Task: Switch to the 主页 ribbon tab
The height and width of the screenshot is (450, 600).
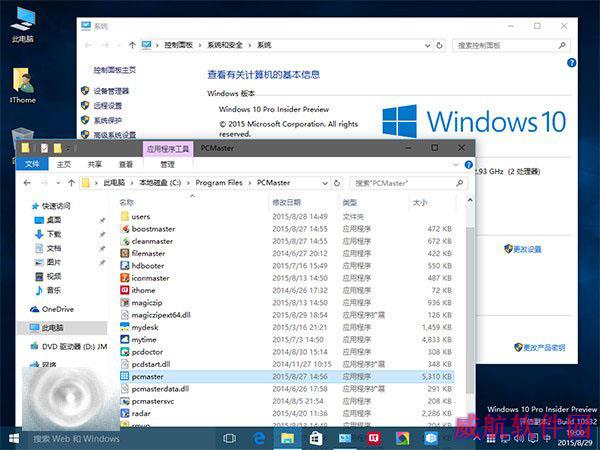Action: point(64,165)
